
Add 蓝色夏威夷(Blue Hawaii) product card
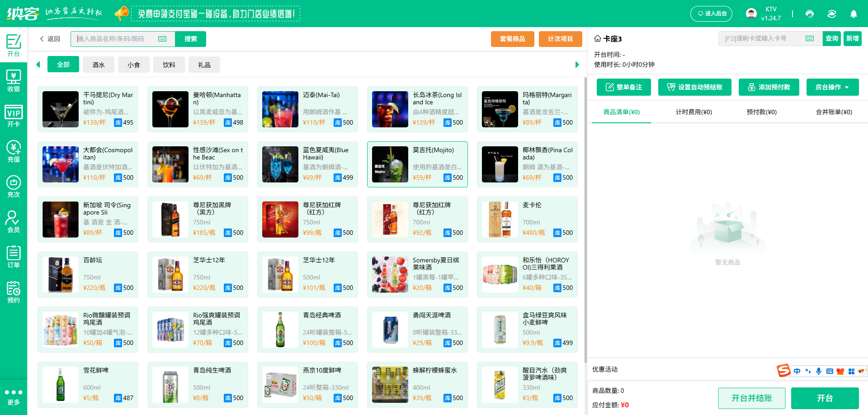pos(307,164)
